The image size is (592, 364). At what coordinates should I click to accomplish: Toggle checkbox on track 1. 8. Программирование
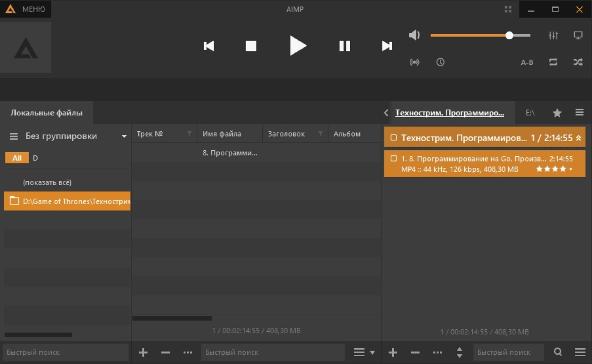tap(394, 158)
